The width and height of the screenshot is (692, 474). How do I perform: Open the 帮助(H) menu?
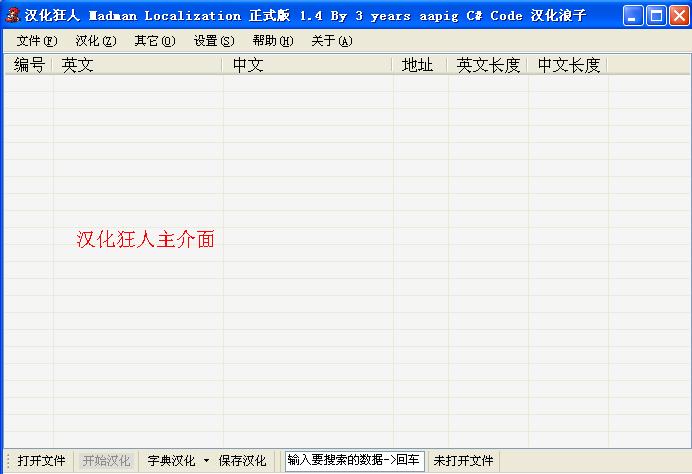(273, 41)
